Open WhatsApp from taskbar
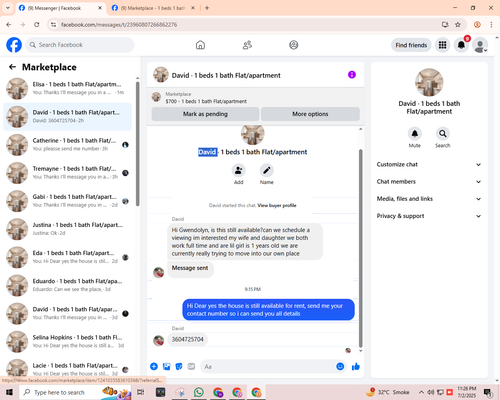Screen dimensions: 500x400 click(199, 392)
